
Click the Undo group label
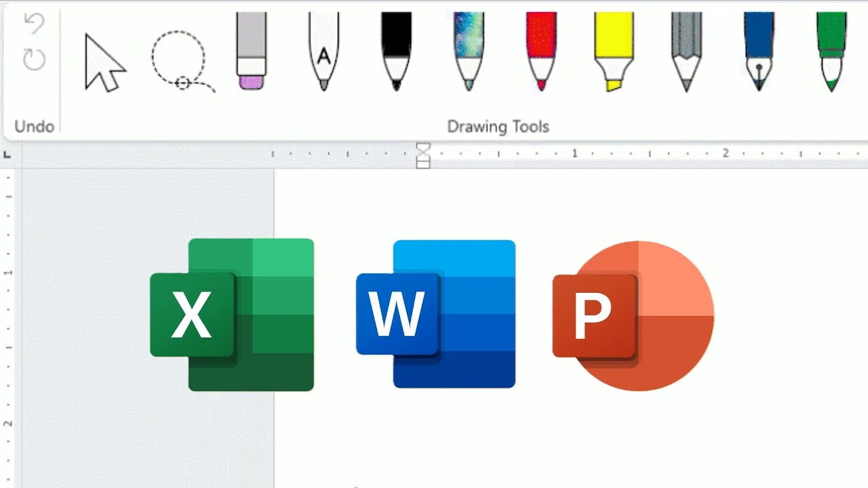pyautogui.click(x=35, y=127)
